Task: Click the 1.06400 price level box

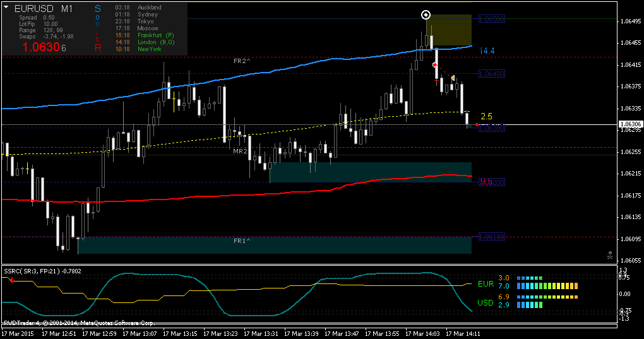Action: pos(492,74)
